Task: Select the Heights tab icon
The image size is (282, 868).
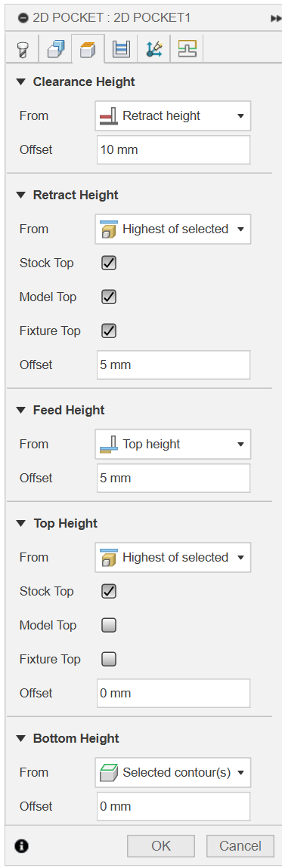Action: pyautogui.click(x=87, y=49)
